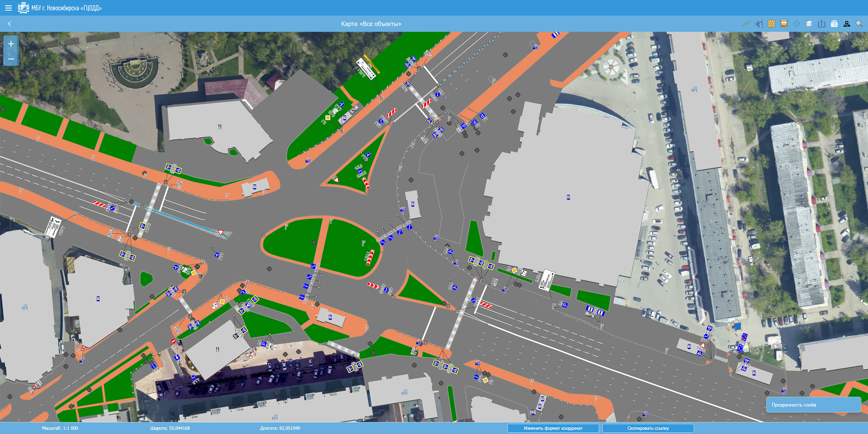Open the map layers stack icon
Image resolution: width=868 pixels, height=434 pixels.
click(809, 24)
